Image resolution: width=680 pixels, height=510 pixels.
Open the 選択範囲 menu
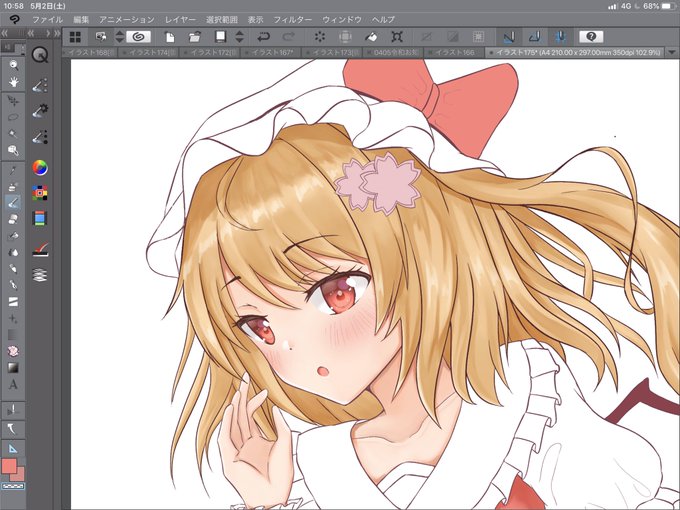pos(222,20)
